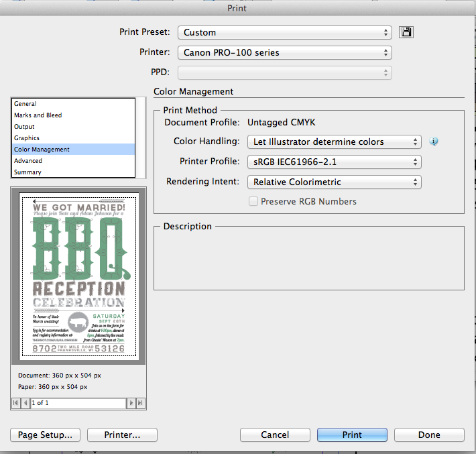Open the Print Preset dropdown
476x454 pixels.
(x=284, y=32)
